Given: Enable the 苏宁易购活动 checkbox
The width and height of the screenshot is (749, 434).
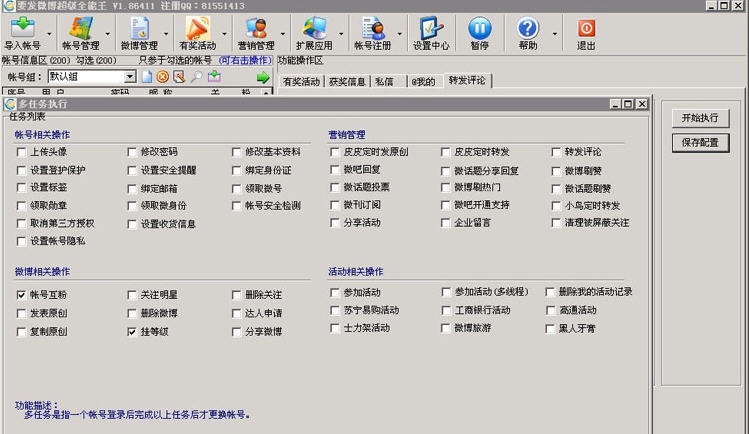Looking at the screenshot, I should 334,310.
